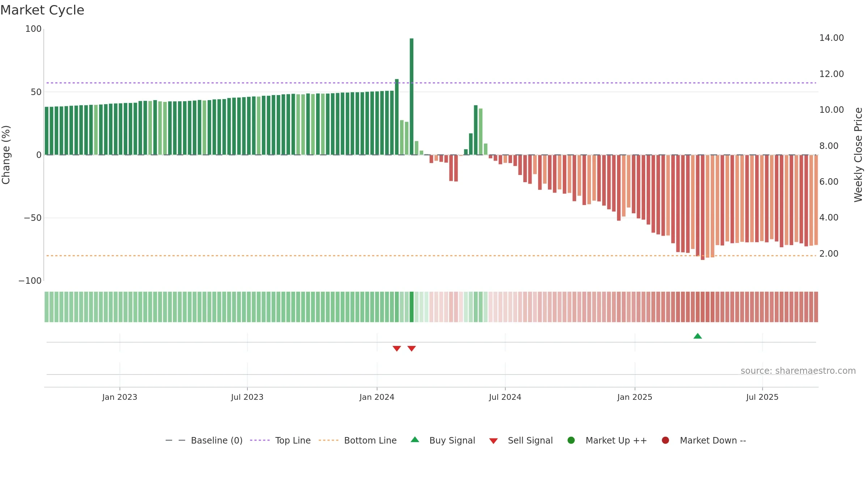Click the −50 tick label on left axis

tap(33, 218)
